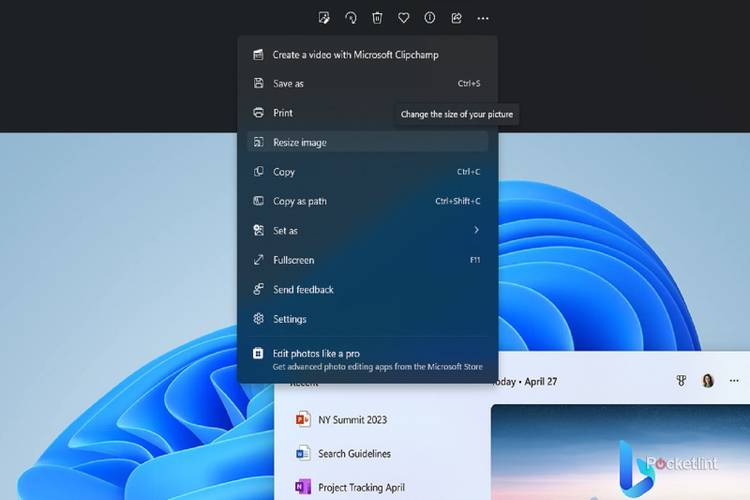Click the Clipchamp video icon in menu
750x500 pixels.
pos(258,55)
